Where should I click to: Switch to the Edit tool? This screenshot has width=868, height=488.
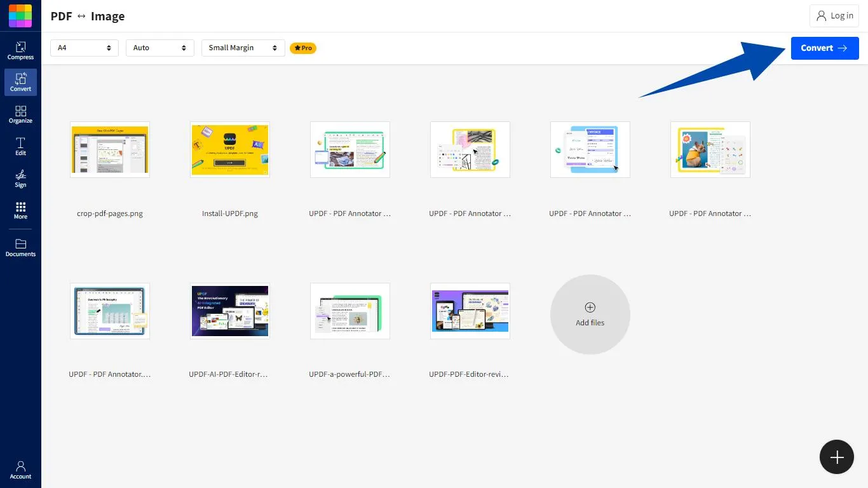(20, 146)
